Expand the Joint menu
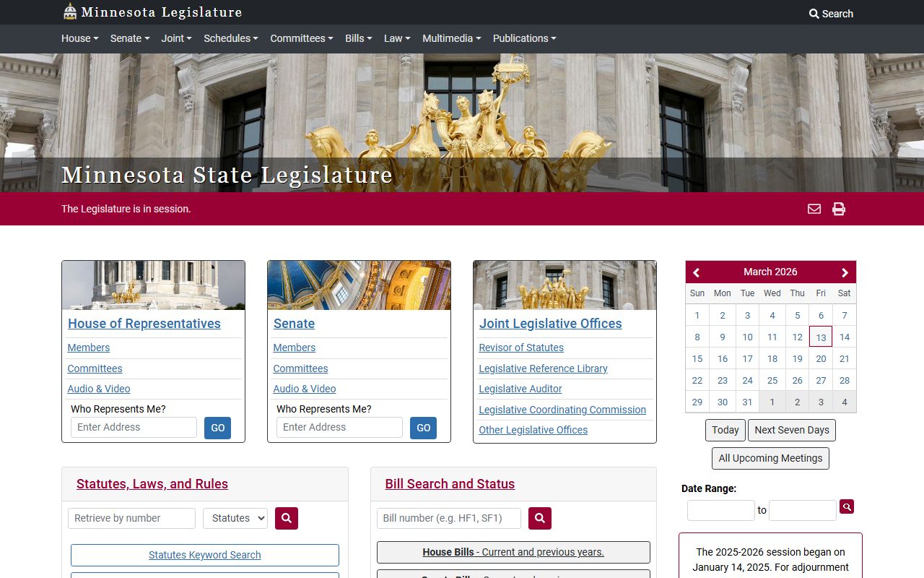Screen dimensions: 924x578 click(x=176, y=38)
